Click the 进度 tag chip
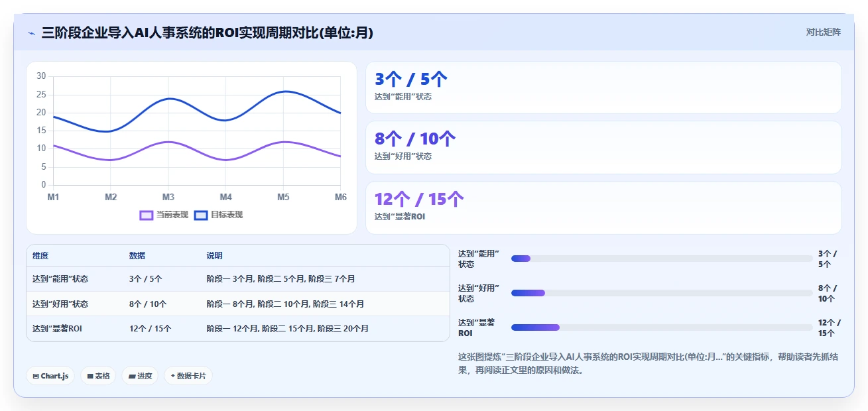Image resolution: width=868 pixels, height=411 pixels. (140, 376)
